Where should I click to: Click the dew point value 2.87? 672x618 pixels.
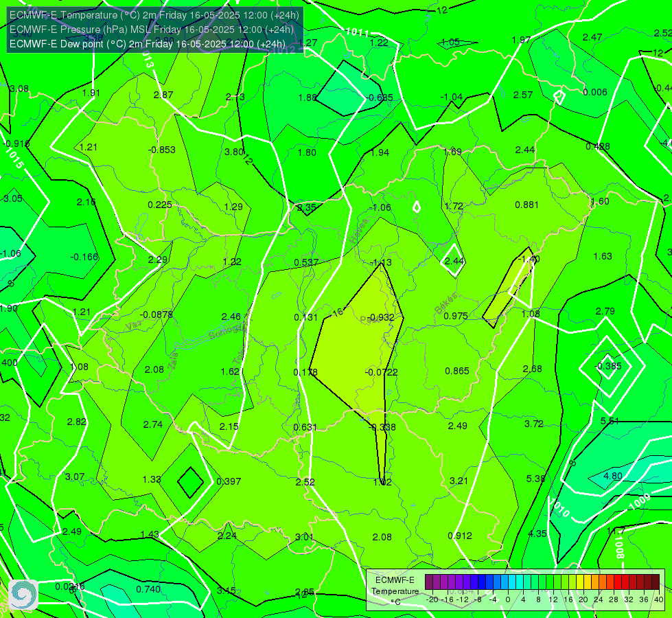[163, 95]
